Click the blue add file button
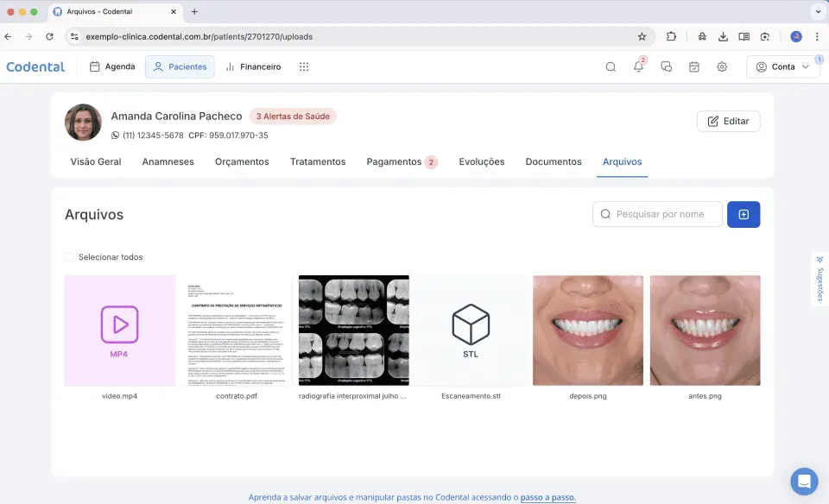The width and height of the screenshot is (829, 504). (x=744, y=214)
